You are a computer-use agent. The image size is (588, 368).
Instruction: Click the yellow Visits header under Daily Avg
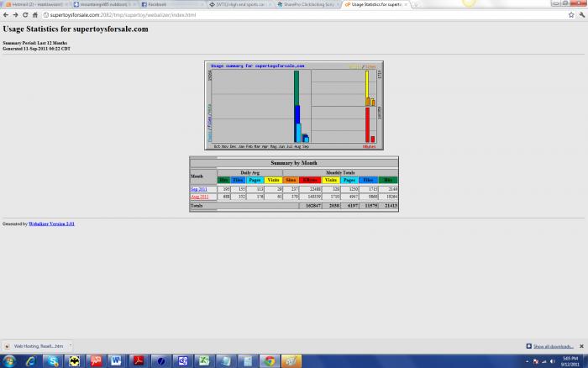point(273,181)
